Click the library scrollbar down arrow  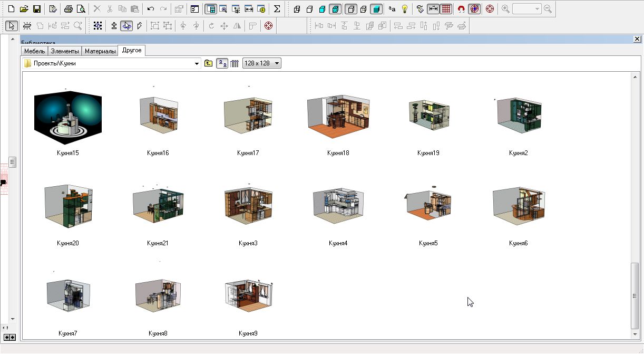click(635, 334)
